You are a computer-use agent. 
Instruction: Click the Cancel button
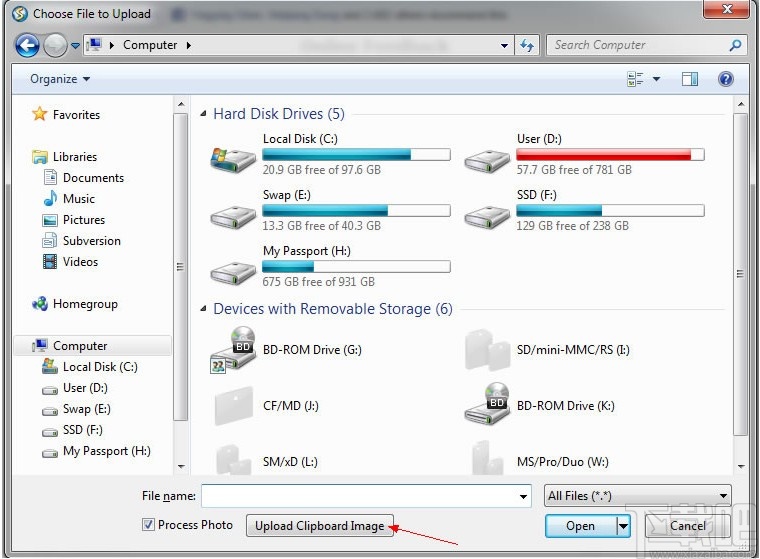coord(688,526)
